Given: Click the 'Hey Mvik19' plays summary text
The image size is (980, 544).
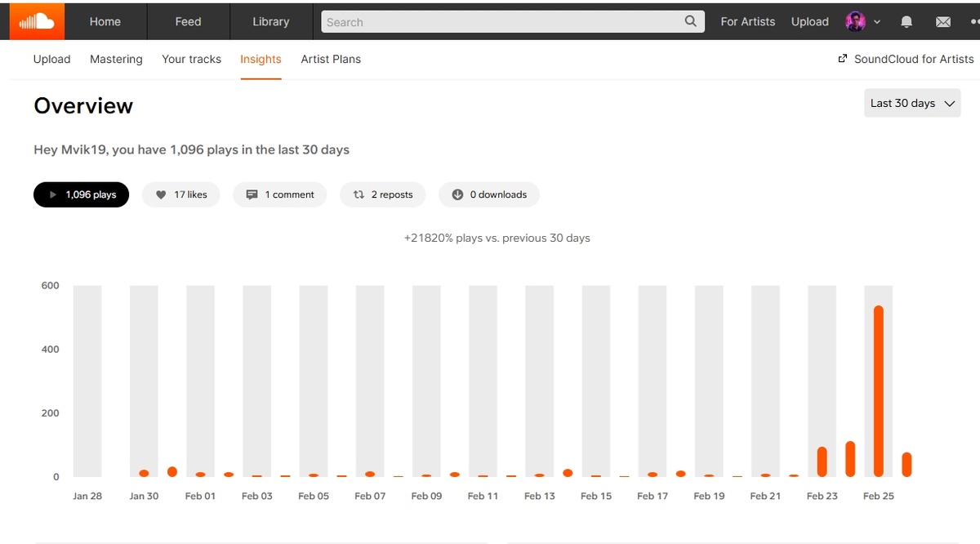Looking at the screenshot, I should 191,149.
